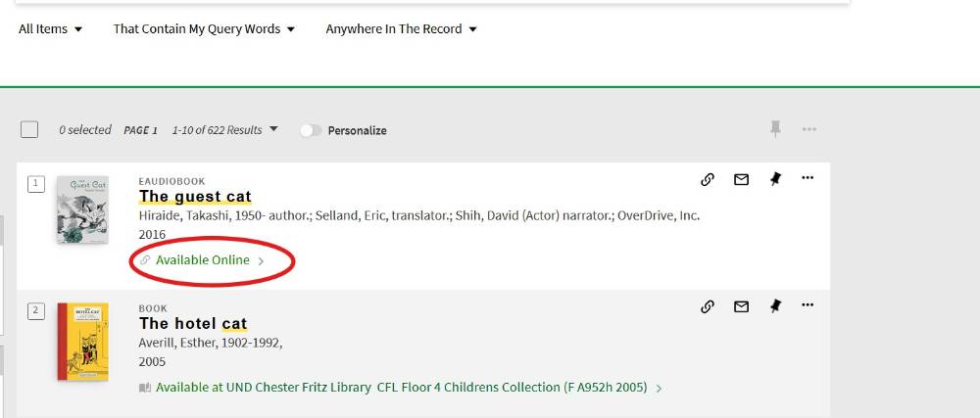980x418 pixels.
Task: Click permalink icon for The hotel cat
Action: (708, 306)
